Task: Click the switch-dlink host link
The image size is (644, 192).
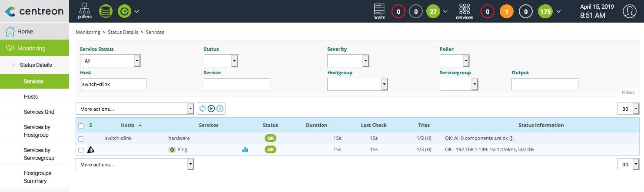Action: 118,138
